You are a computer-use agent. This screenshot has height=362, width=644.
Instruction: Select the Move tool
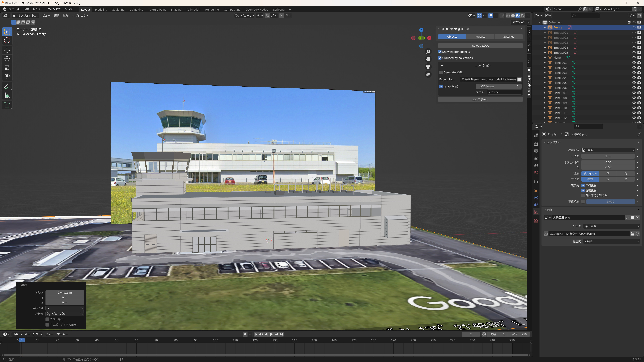(x=7, y=50)
